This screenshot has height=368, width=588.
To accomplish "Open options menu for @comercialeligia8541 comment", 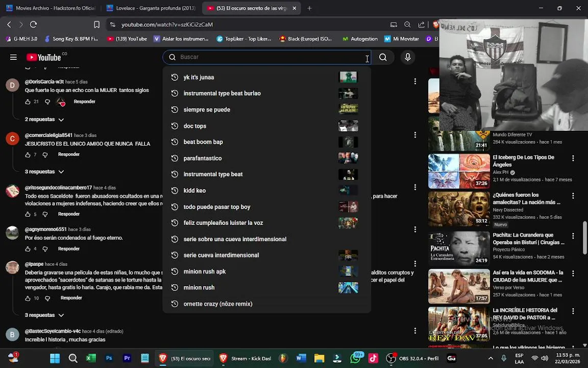I will [x=415, y=135].
